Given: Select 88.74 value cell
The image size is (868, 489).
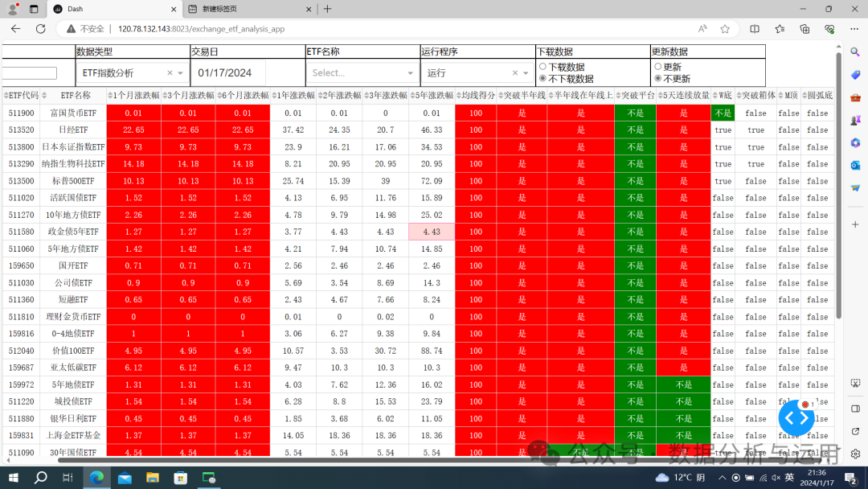Looking at the screenshot, I should coord(432,351).
